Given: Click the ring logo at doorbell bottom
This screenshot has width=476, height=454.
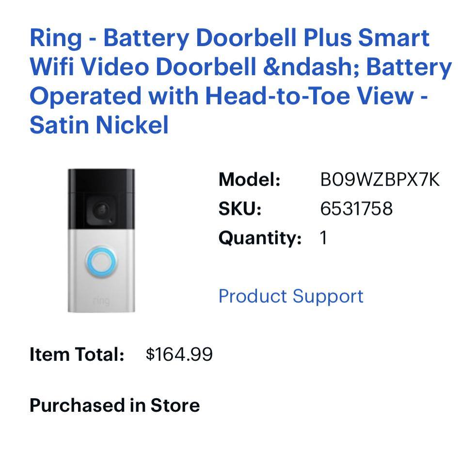Looking at the screenshot, I should click(x=101, y=301).
